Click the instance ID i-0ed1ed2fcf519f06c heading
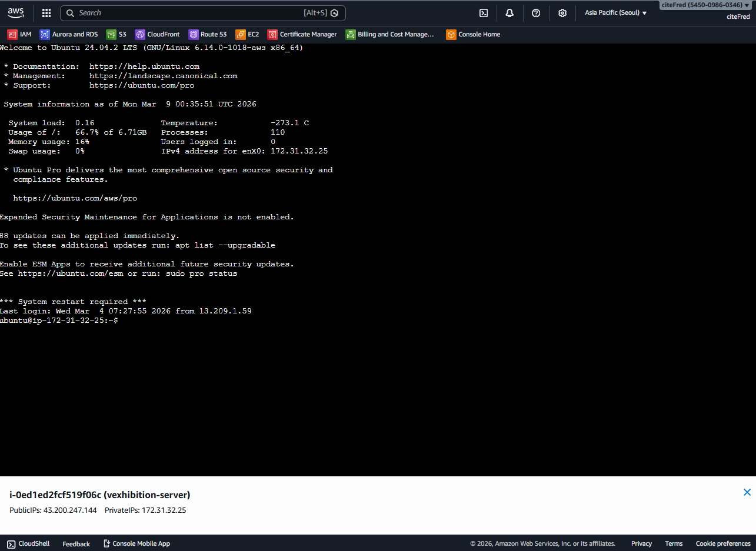This screenshot has width=756, height=551. (100, 495)
